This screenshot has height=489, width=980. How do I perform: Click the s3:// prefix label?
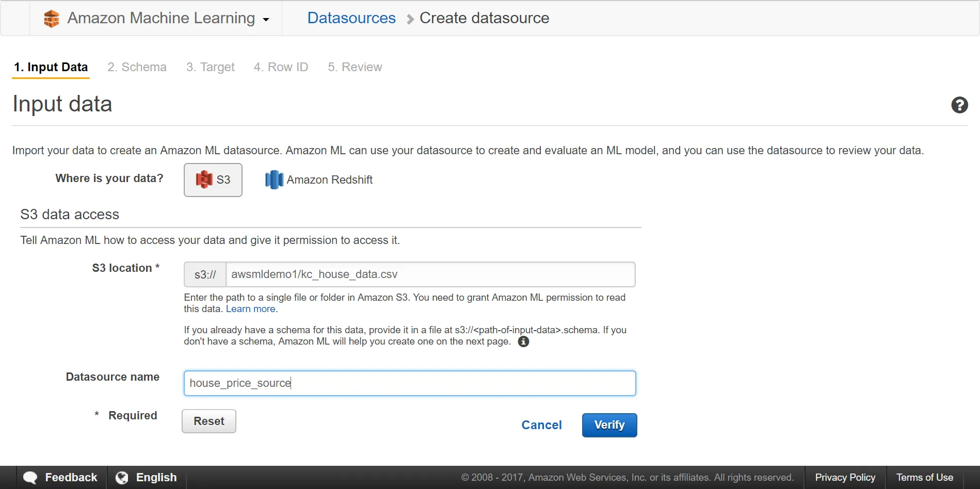[205, 274]
